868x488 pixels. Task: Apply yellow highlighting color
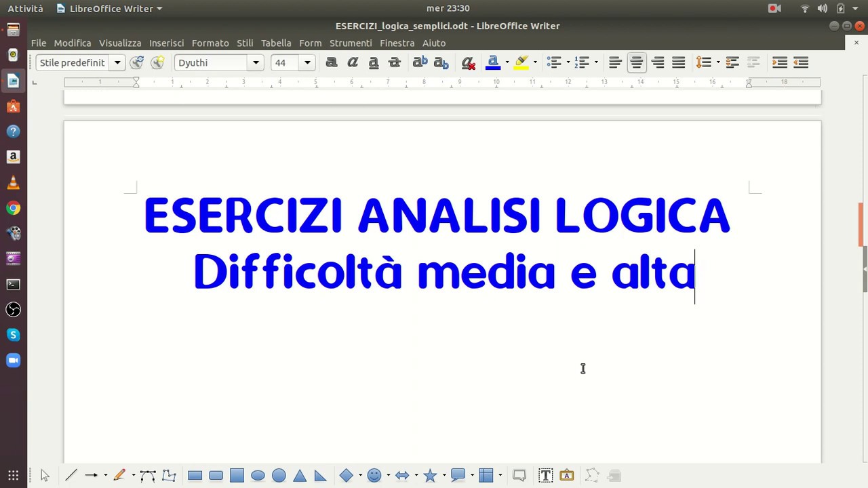(x=521, y=62)
